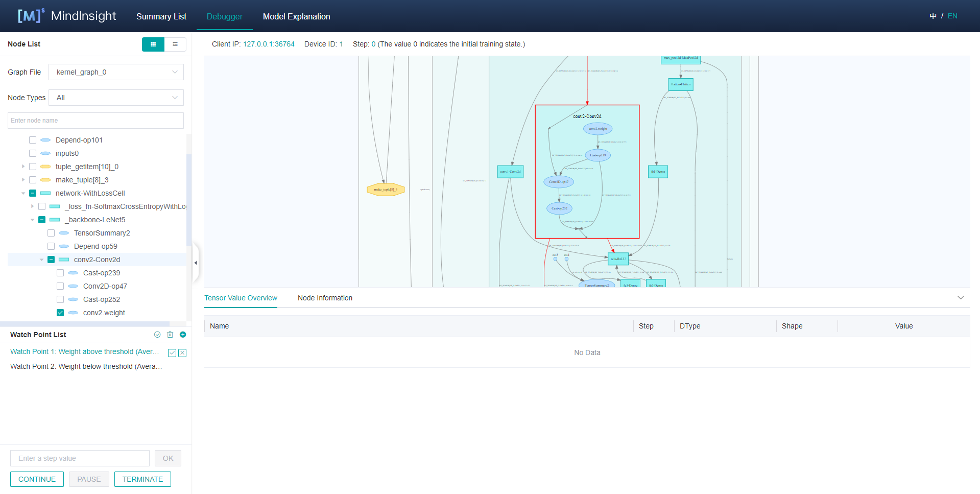Switch language to Chinese icon
This screenshot has width=980, height=494.
[933, 16]
